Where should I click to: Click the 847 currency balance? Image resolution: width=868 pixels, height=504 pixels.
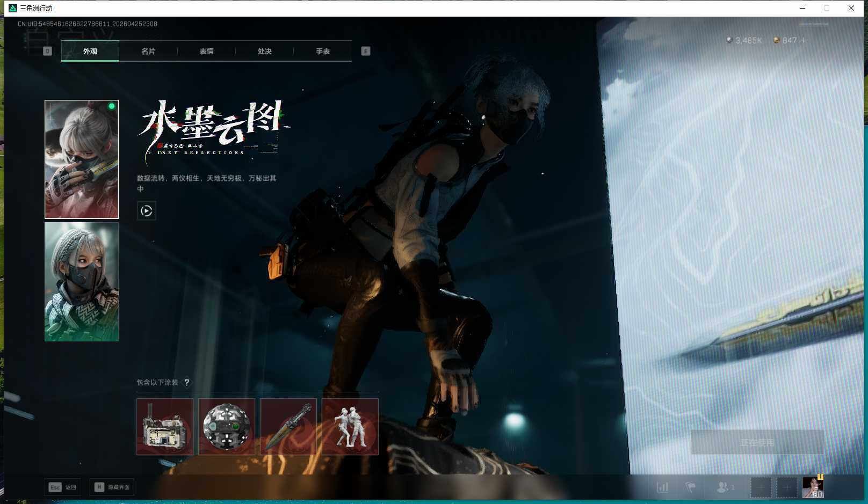[x=790, y=40]
